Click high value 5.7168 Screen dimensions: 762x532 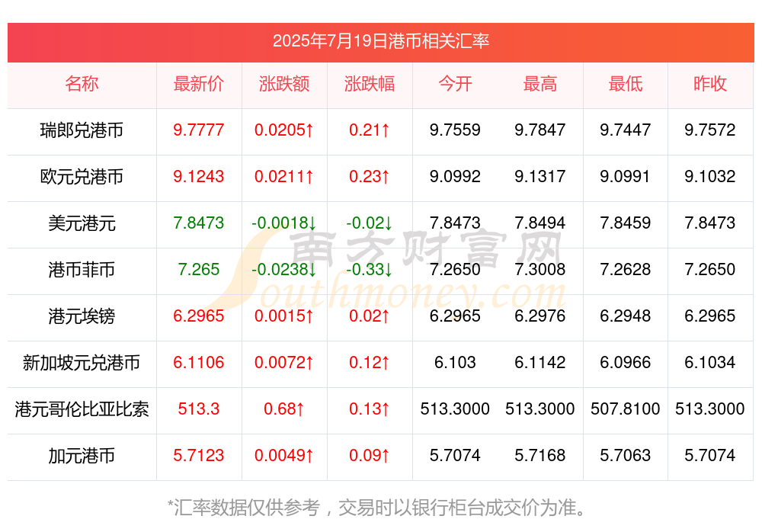540,456
